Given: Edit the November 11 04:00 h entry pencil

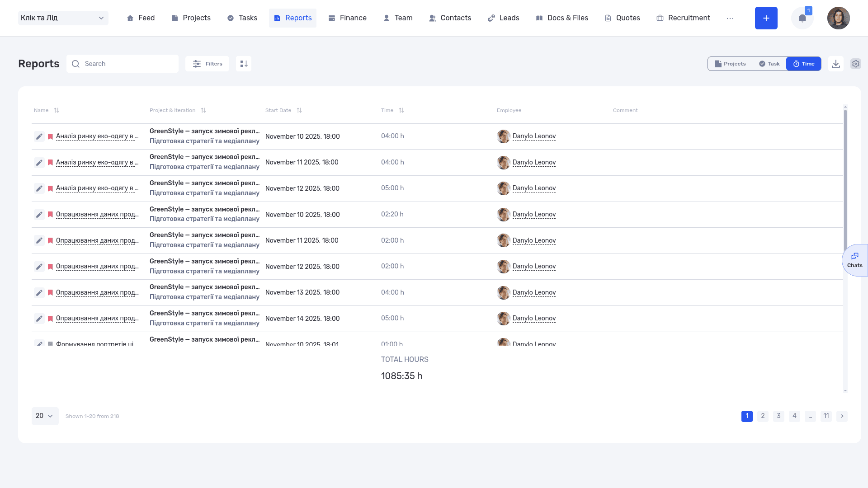Looking at the screenshot, I should [39, 162].
